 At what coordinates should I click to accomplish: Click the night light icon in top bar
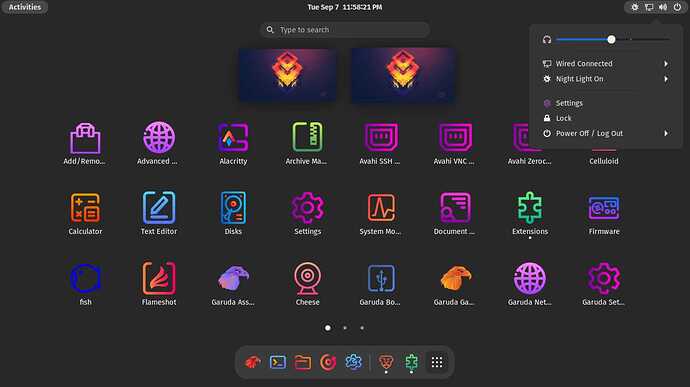point(635,7)
